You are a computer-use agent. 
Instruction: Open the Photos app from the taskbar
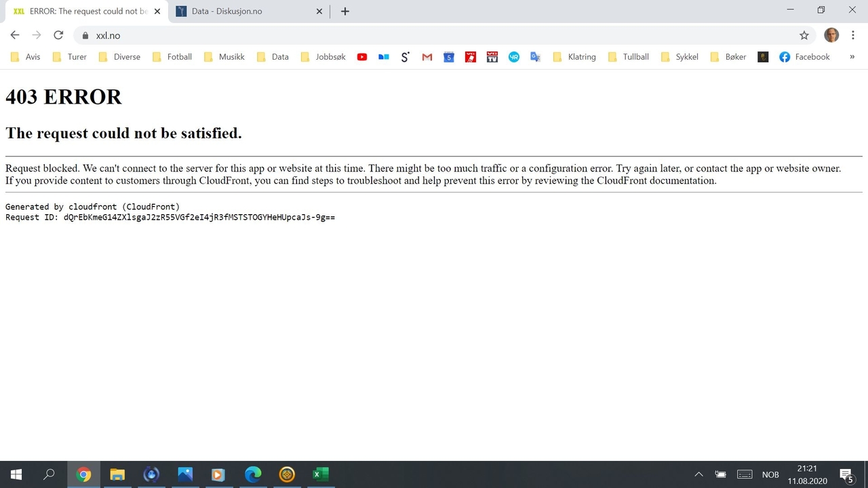click(185, 474)
